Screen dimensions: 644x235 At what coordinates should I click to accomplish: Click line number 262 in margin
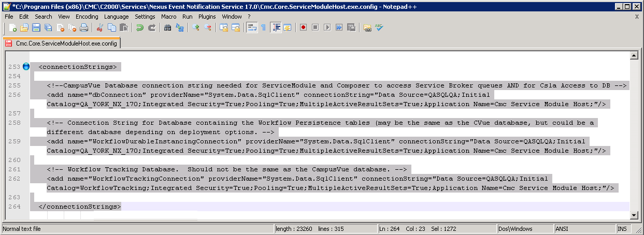pyautogui.click(x=15, y=179)
